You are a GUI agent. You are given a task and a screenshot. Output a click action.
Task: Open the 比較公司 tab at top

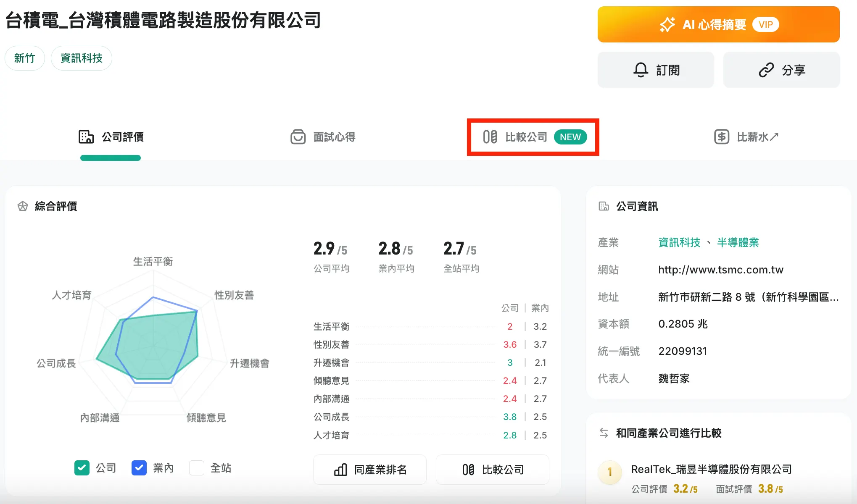[x=533, y=137]
